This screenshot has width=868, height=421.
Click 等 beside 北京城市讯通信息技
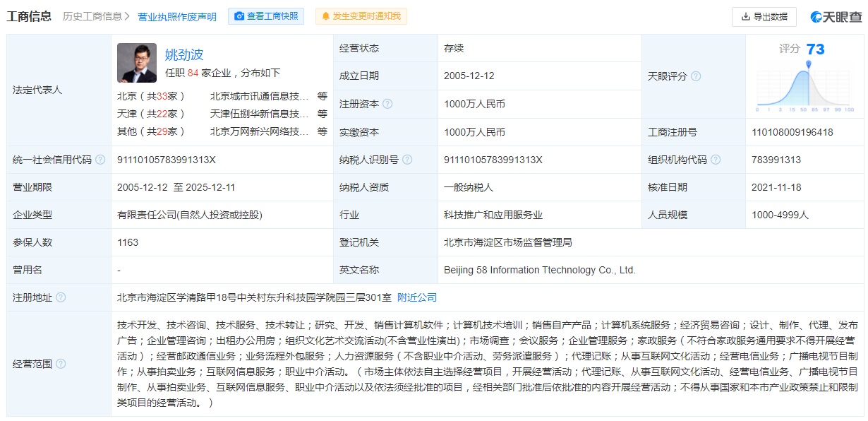323,96
